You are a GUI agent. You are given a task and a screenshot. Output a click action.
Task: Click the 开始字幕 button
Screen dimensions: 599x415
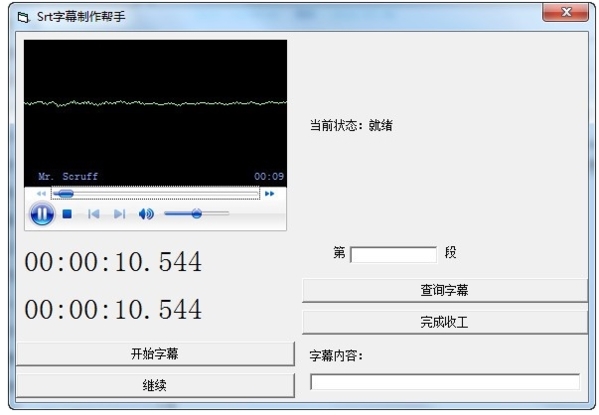pos(155,353)
